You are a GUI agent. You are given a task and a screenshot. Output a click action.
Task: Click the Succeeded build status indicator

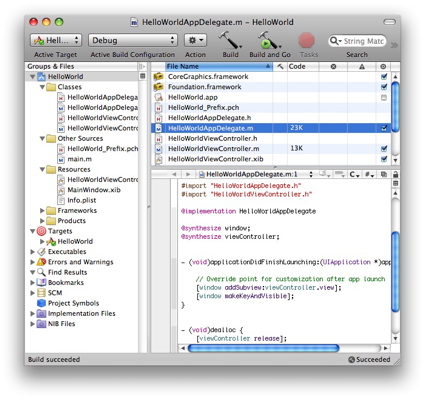(369, 359)
